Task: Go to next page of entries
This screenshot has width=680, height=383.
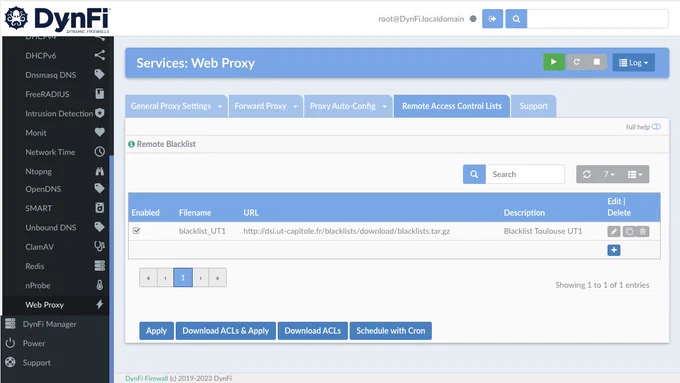Action: [200, 278]
